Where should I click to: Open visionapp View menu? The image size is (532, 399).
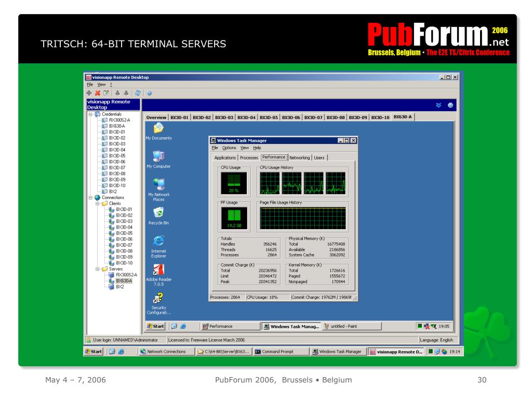(101, 85)
